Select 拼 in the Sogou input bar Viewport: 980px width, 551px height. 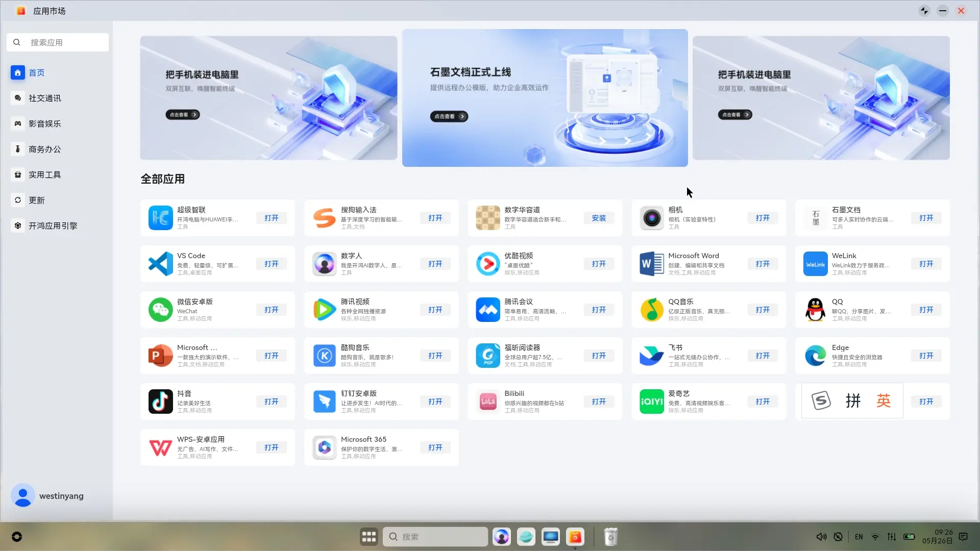[853, 401]
